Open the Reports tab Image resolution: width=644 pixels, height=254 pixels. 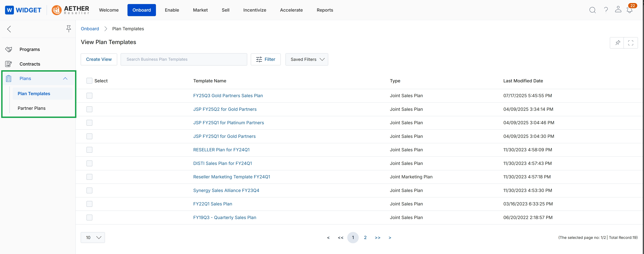click(x=325, y=10)
